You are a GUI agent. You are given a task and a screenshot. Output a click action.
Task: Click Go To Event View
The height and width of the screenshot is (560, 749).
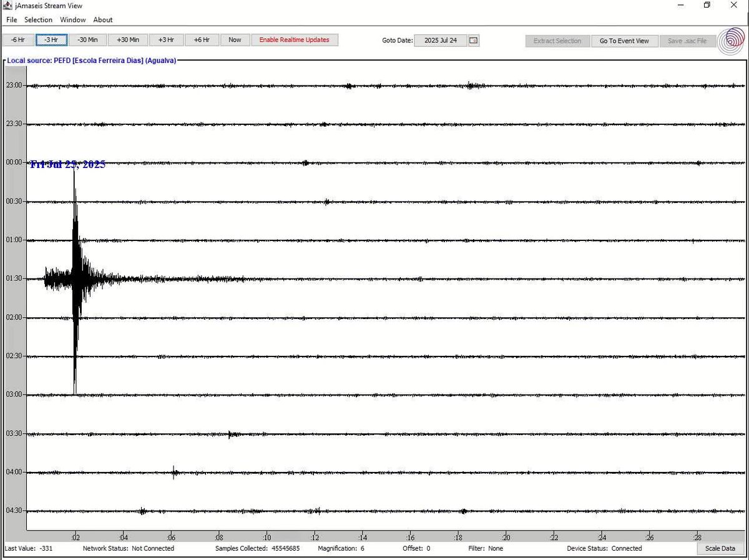pos(624,41)
